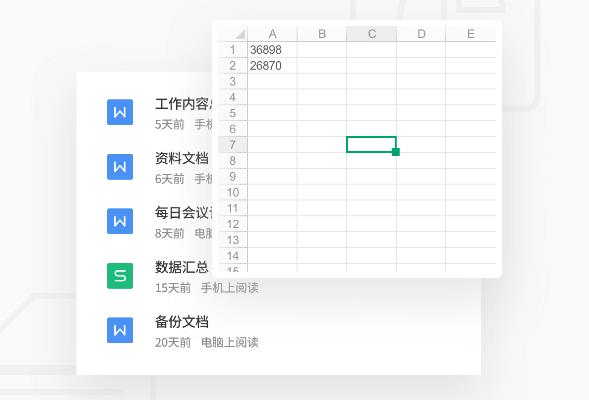Click the select-all corner triangle of the sheet

pos(240,35)
